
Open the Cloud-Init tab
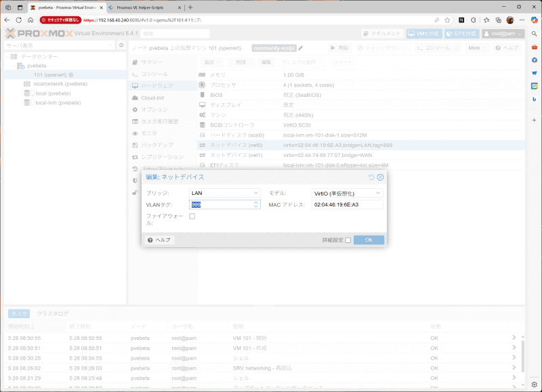click(x=163, y=97)
